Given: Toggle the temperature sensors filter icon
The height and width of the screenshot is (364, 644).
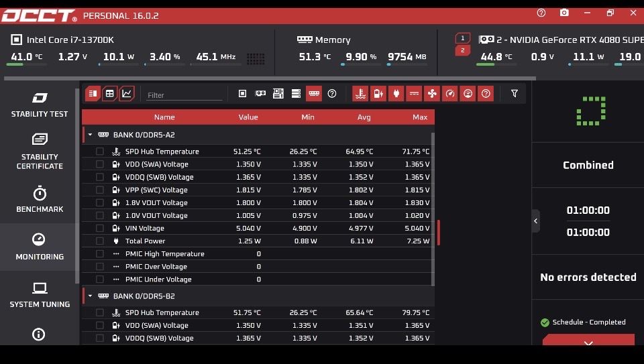Looking at the screenshot, I should 360,94.
